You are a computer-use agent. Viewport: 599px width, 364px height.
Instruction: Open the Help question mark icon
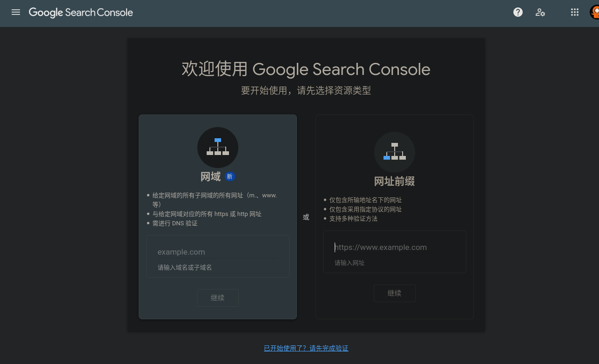click(x=518, y=13)
